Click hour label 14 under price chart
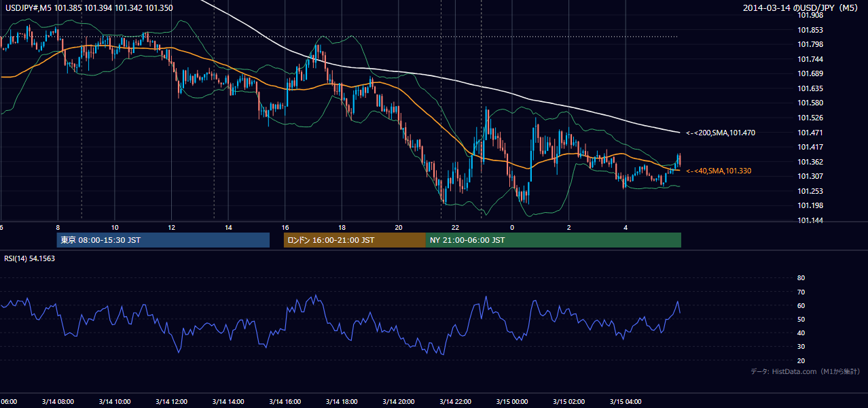868x408 pixels. point(228,227)
